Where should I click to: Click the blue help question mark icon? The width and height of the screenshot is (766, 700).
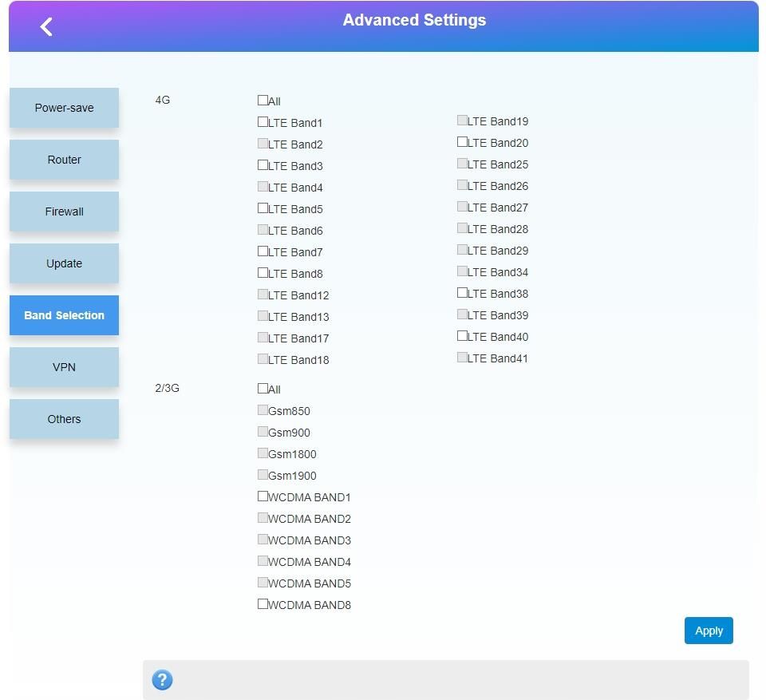[162, 680]
